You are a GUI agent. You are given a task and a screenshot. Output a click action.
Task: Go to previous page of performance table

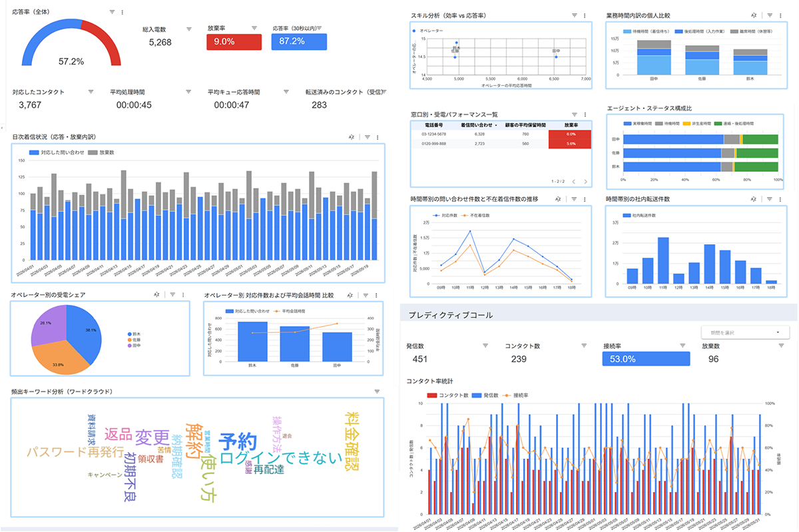pos(573,182)
